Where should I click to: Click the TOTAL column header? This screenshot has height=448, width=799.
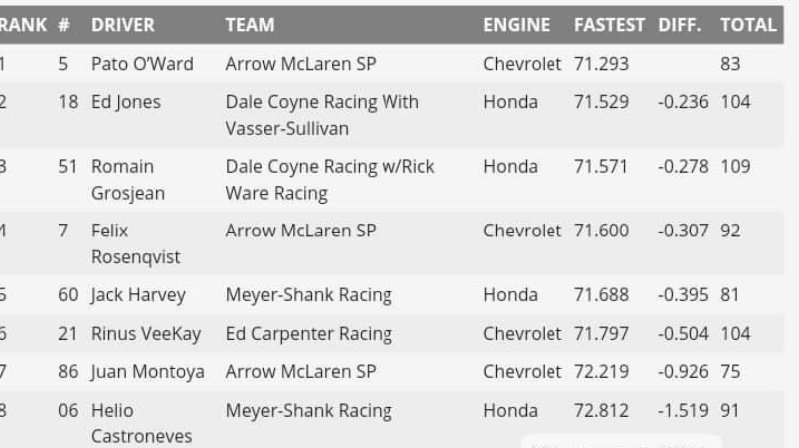pyautogui.click(x=748, y=25)
